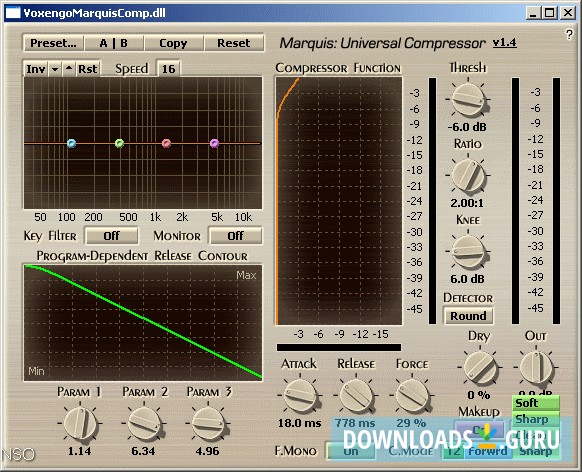
Task: Click the Dry mix knob
Action: tap(480, 367)
